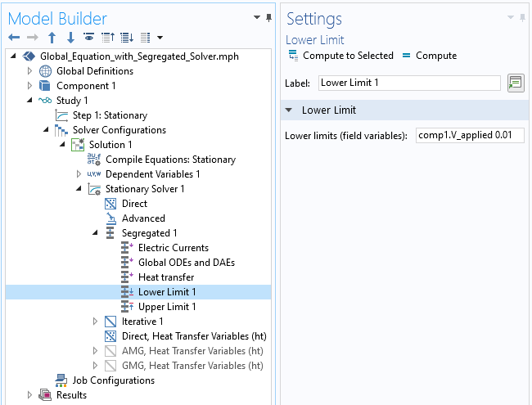
Task: Select Heat transfer tree item
Action: [166, 277]
